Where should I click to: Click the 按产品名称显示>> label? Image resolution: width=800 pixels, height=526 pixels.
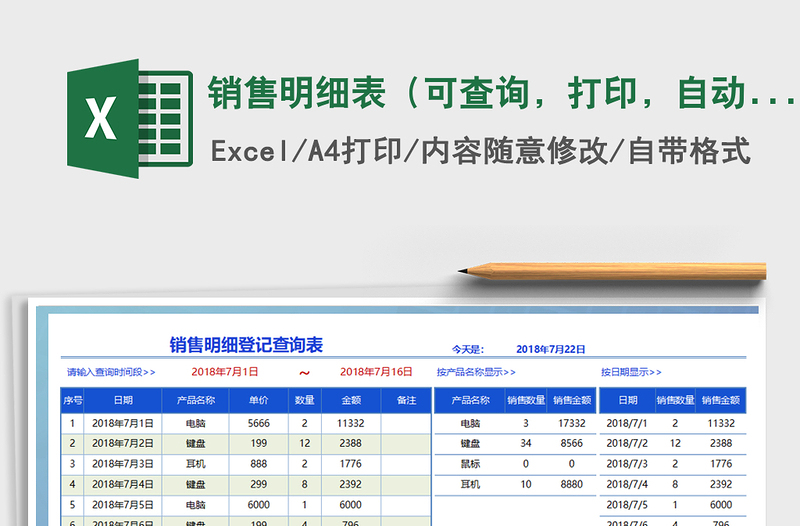pyautogui.click(x=476, y=372)
